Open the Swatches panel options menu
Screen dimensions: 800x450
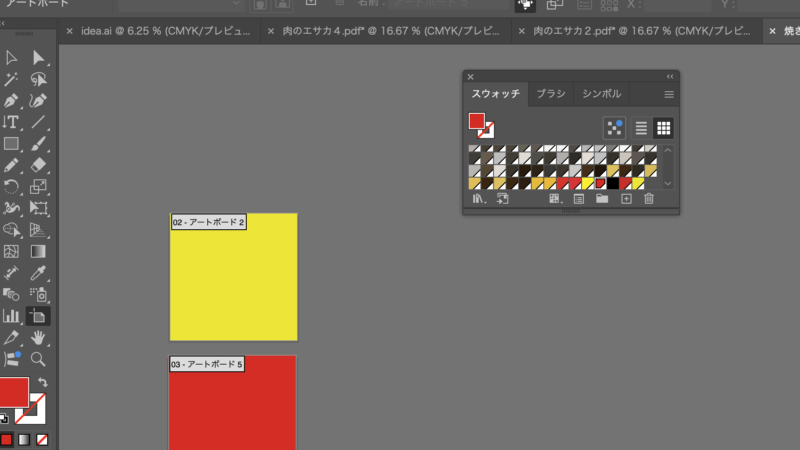point(669,94)
